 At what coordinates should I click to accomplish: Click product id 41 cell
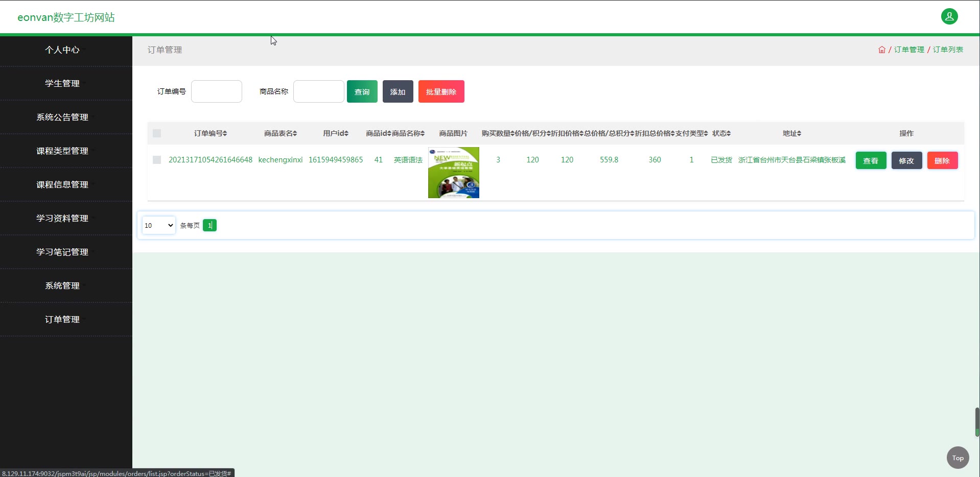[x=379, y=160]
